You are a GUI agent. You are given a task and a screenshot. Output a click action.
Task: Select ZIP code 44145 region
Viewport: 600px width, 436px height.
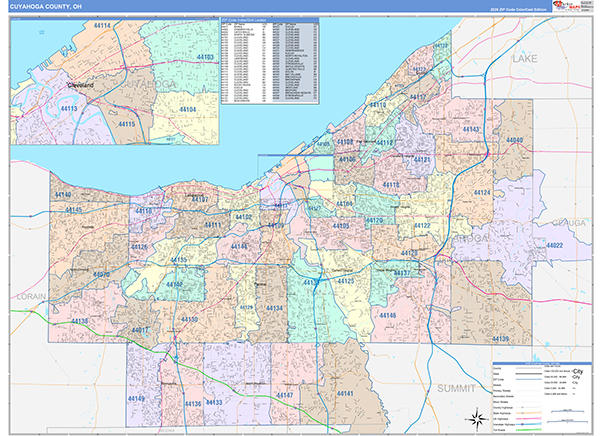(73, 210)
